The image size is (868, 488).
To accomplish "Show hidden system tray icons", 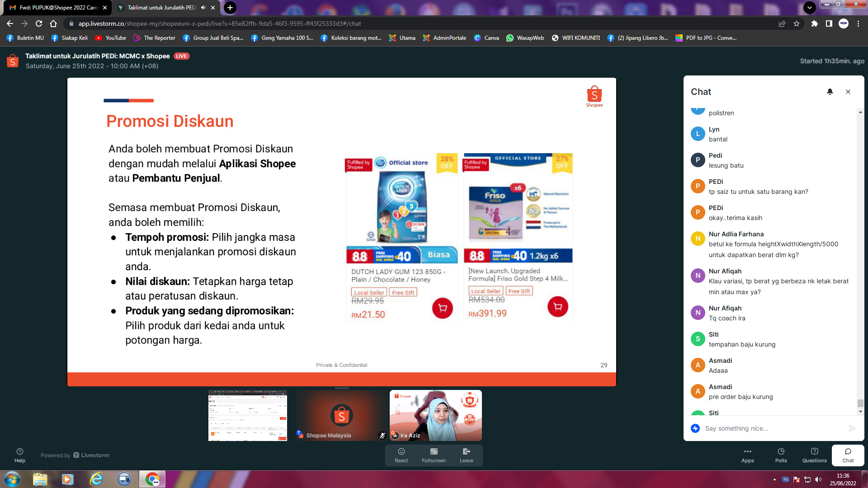I will pos(774,479).
